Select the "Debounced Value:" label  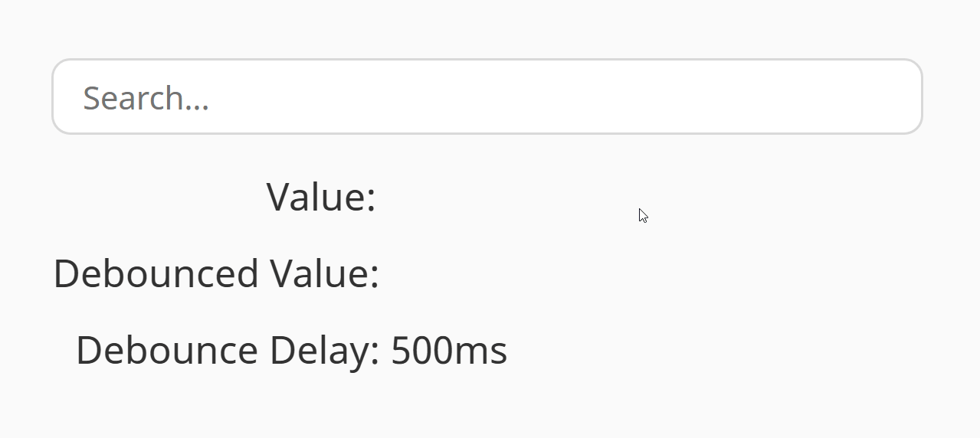(x=216, y=274)
